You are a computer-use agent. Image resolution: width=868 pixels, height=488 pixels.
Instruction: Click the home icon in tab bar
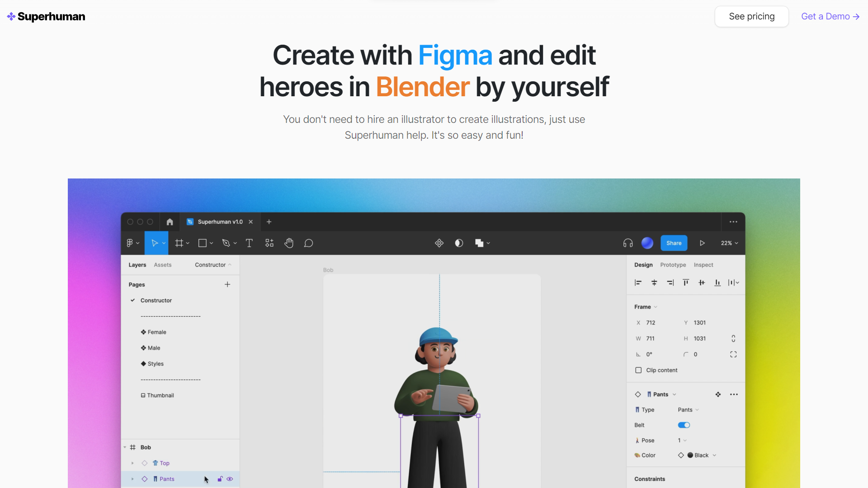(170, 222)
